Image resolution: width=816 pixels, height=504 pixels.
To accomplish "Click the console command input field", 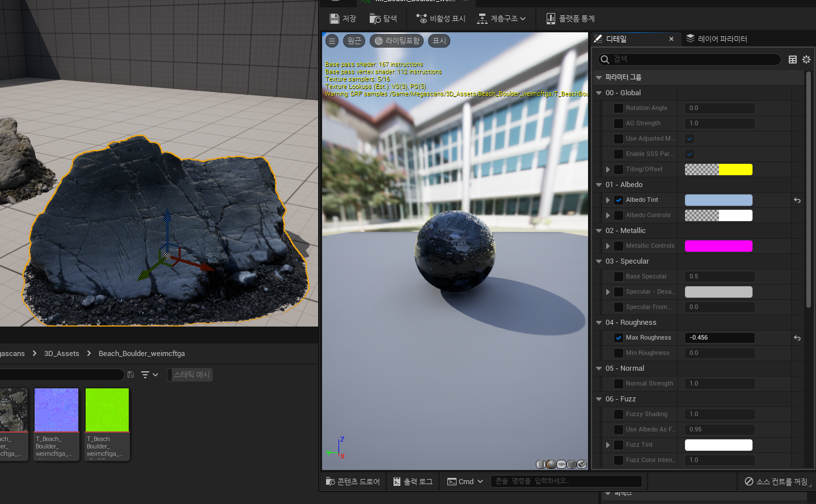I will pos(566,481).
